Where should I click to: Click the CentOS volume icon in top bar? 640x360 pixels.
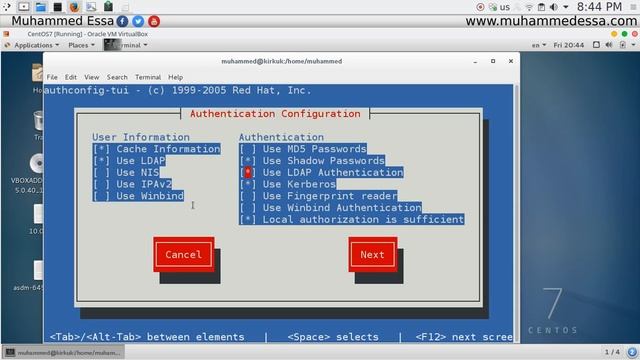pos(609,45)
